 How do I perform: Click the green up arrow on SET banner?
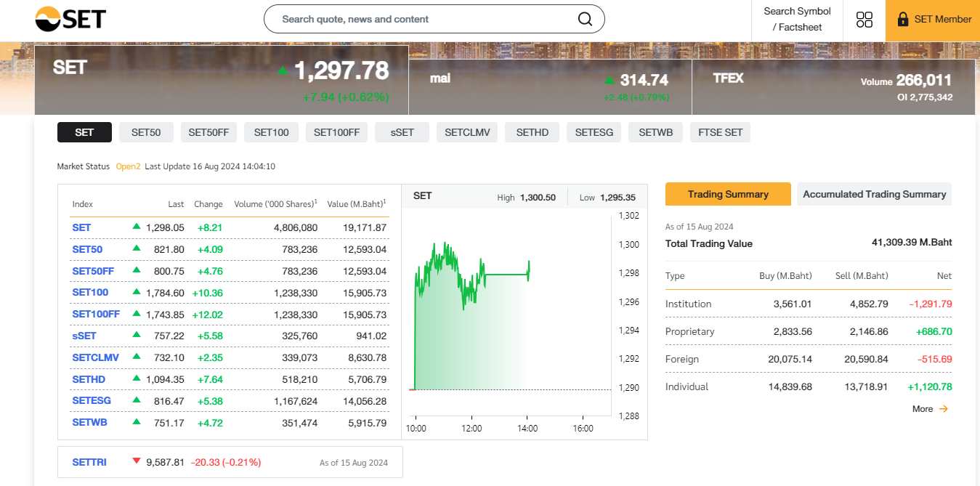[x=283, y=71]
